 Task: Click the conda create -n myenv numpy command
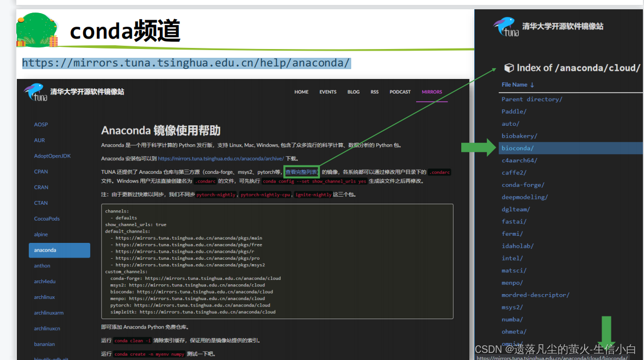(x=149, y=354)
